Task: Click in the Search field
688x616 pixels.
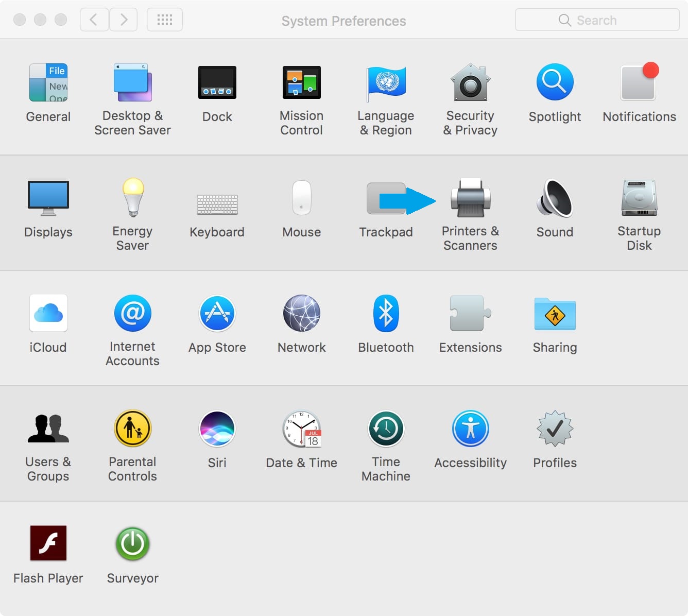Action: point(597,20)
